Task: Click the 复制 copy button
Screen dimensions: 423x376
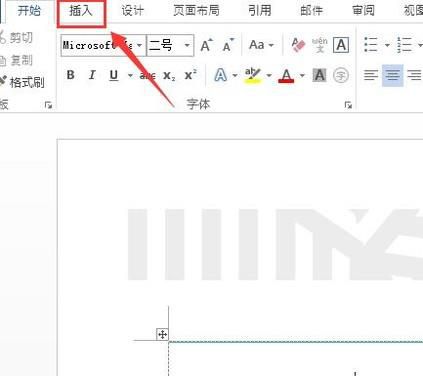Action: point(17,60)
